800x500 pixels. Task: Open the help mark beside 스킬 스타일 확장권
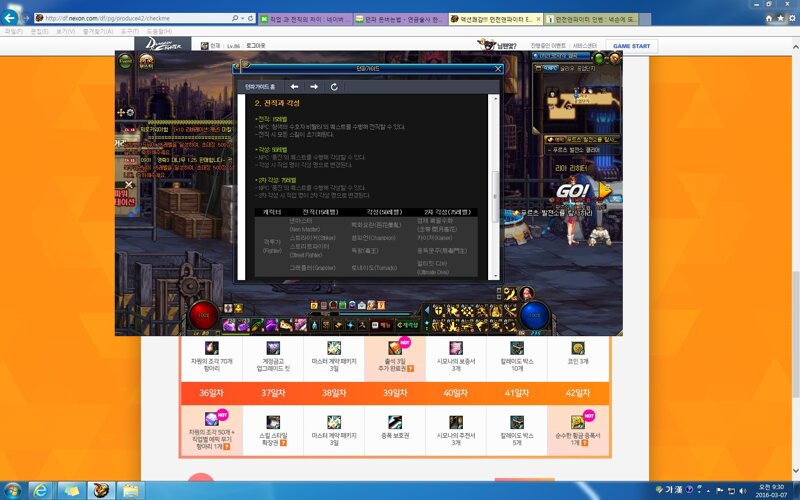pos(284,443)
